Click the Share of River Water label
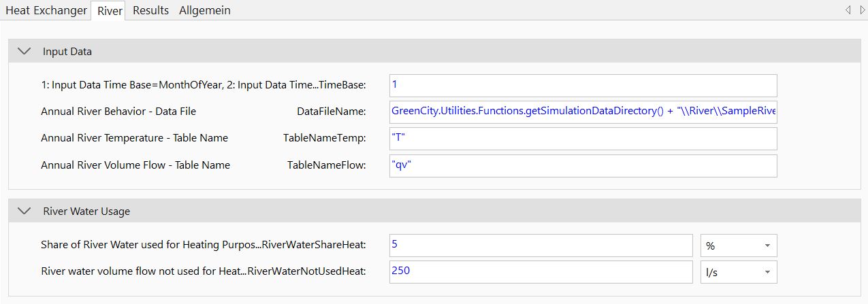868x304 pixels. point(203,244)
